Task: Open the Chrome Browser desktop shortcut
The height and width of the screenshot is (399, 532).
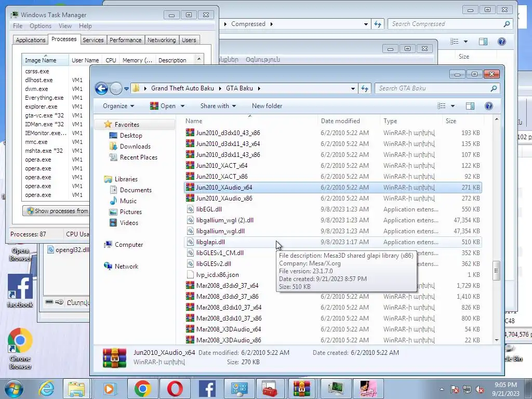Action: [x=20, y=348]
